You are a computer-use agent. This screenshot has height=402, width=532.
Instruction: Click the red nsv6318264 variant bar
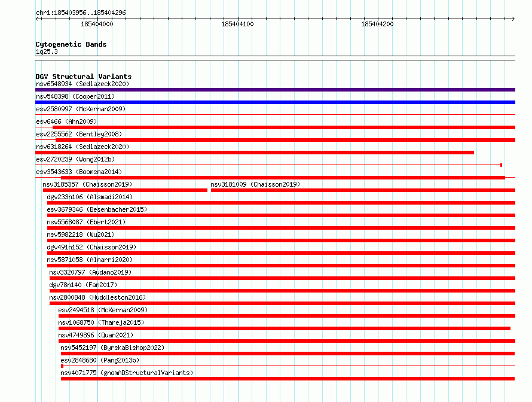255,153
